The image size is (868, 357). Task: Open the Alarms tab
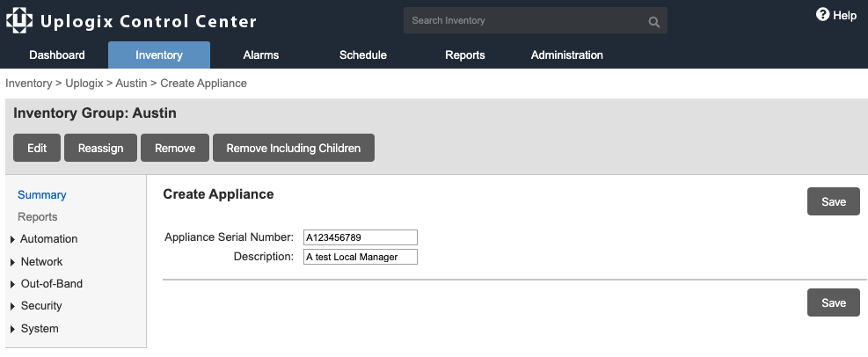click(x=261, y=55)
